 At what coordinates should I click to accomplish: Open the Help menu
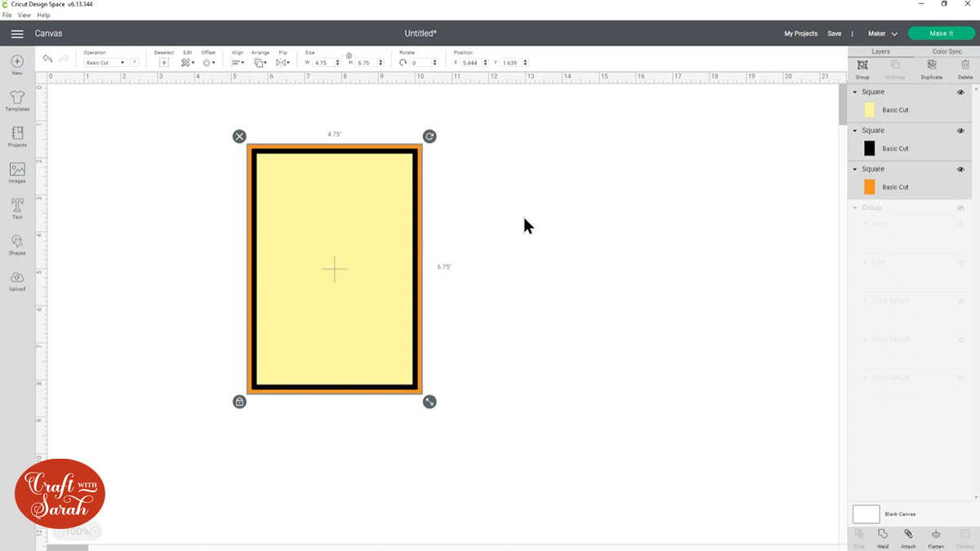pos(44,15)
